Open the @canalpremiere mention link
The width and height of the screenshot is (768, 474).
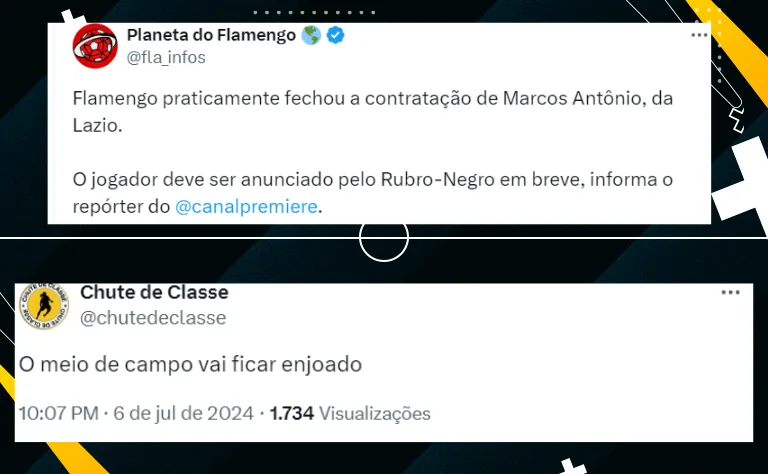click(246, 206)
